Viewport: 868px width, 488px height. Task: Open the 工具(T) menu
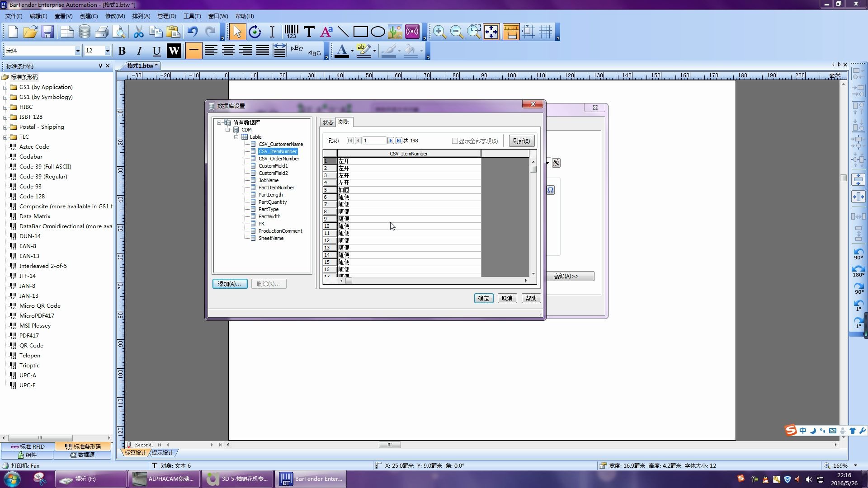[x=192, y=16]
